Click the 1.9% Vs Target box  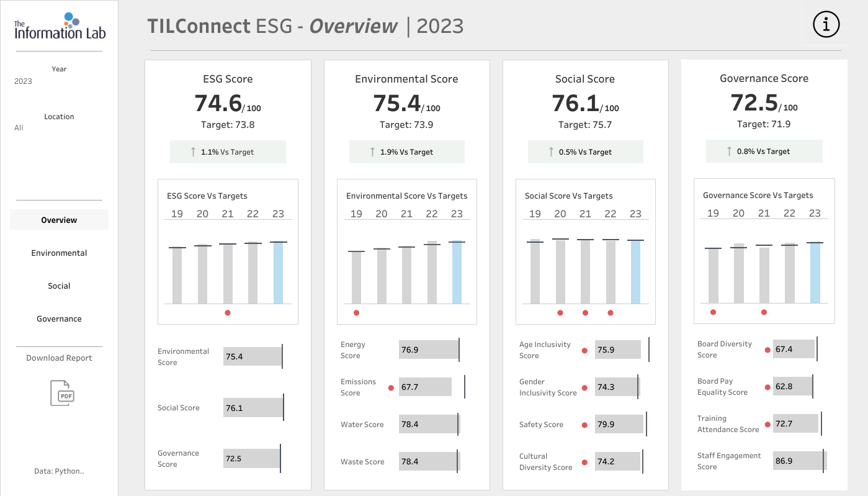407,152
